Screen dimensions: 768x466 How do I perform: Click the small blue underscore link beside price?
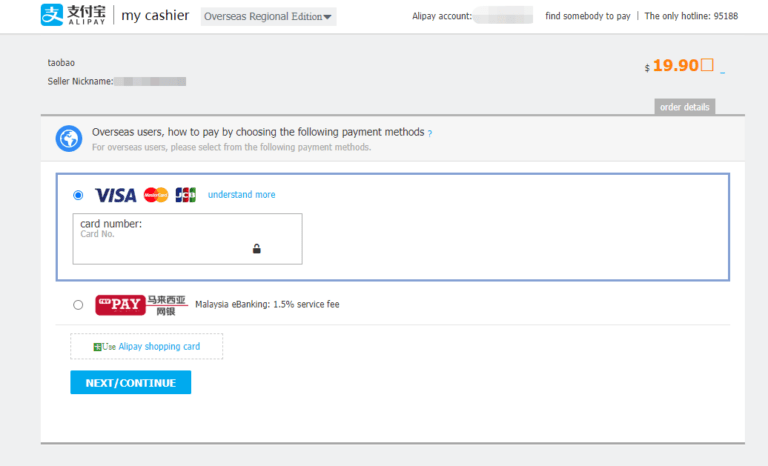point(722,73)
